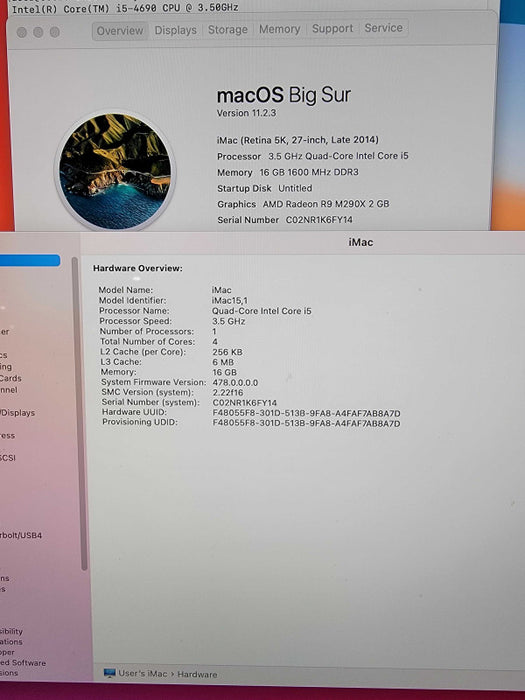Viewport: 525px width, 700px height.
Task: Click System Firmware Version "478.0.0.0.0"
Action: [235, 383]
